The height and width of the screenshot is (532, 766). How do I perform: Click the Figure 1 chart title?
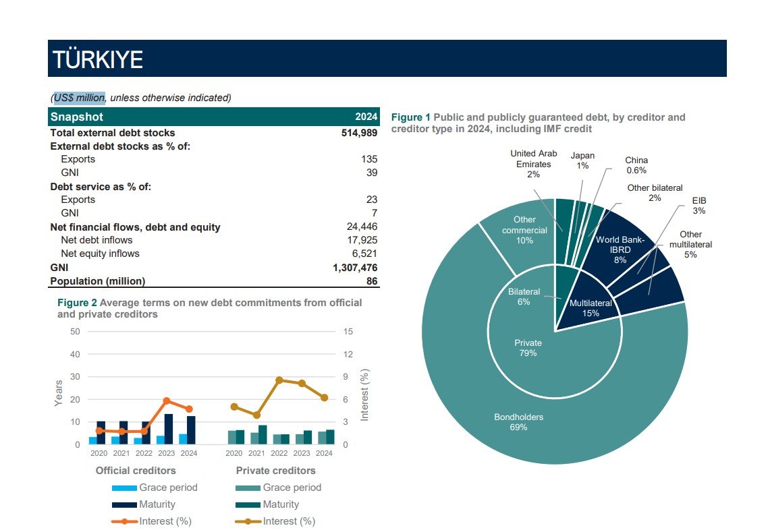click(x=538, y=123)
